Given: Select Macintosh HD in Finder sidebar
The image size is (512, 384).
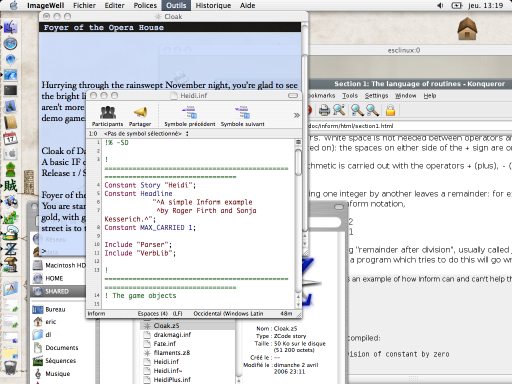Looking at the screenshot, I should click(59, 265).
